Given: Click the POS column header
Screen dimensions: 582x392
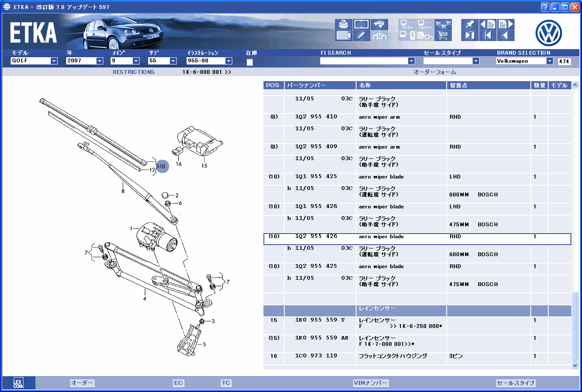Looking at the screenshot, I should [274, 85].
